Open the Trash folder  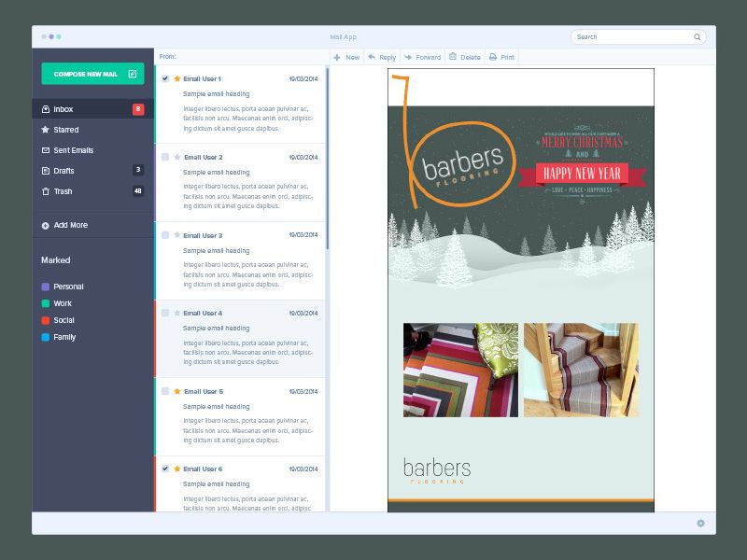(92, 191)
